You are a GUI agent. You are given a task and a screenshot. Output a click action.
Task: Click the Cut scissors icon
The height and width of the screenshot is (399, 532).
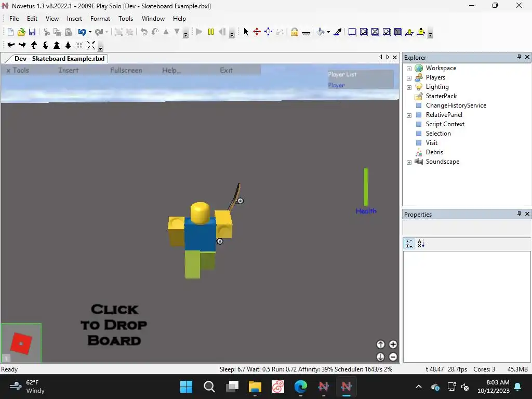(47, 32)
